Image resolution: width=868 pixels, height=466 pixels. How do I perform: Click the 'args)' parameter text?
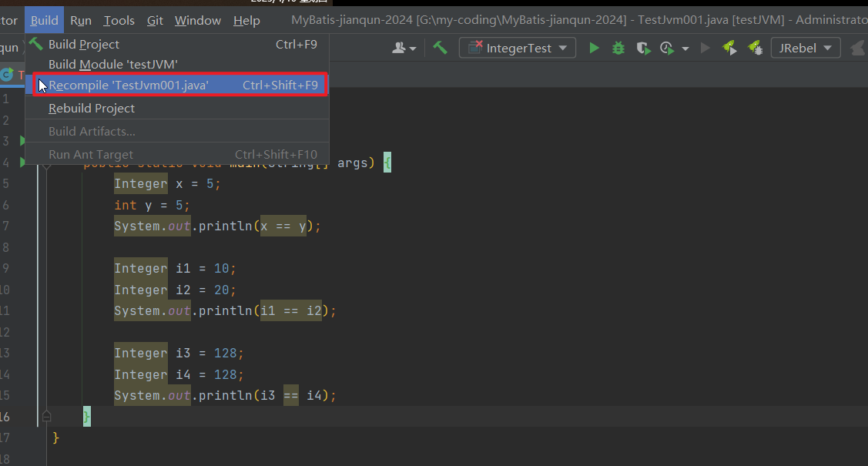356,163
